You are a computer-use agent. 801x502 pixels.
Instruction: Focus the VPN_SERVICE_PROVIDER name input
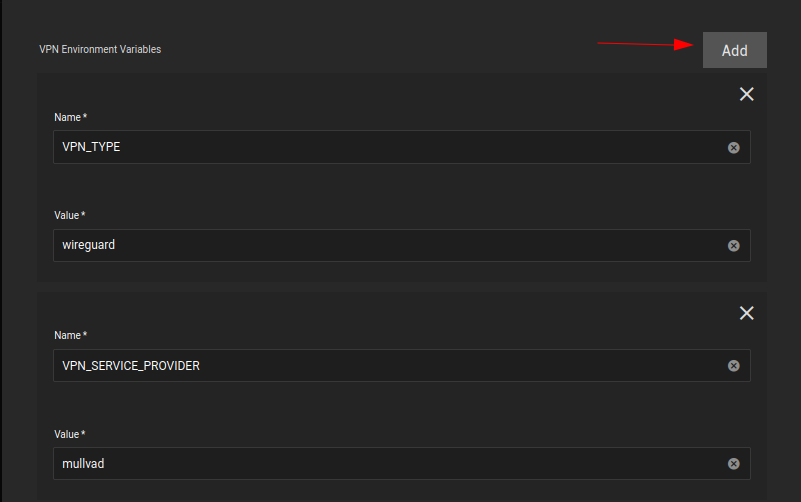coord(380,366)
